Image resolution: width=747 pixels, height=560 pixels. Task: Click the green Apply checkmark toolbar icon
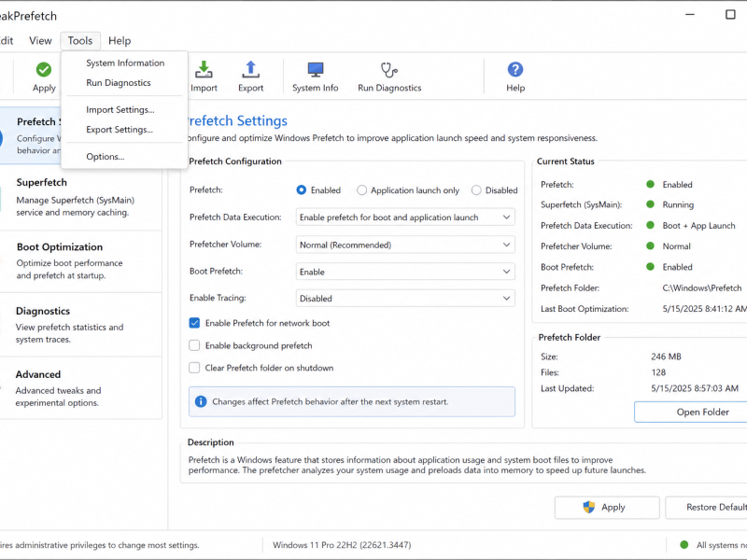pos(44,70)
